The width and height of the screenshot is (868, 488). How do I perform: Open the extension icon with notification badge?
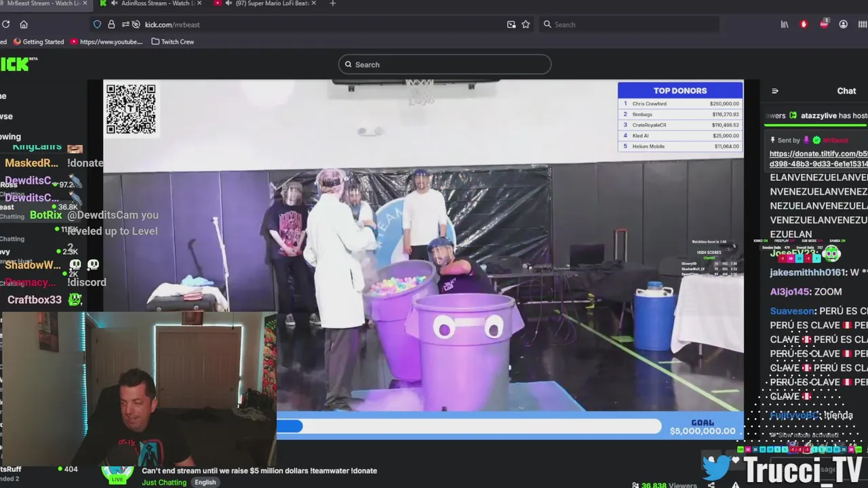coord(824,24)
